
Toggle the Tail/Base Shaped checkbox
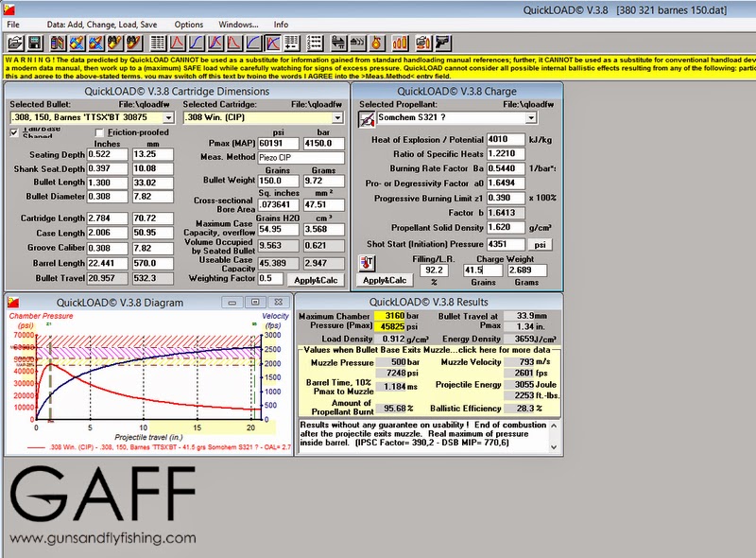(14, 132)
